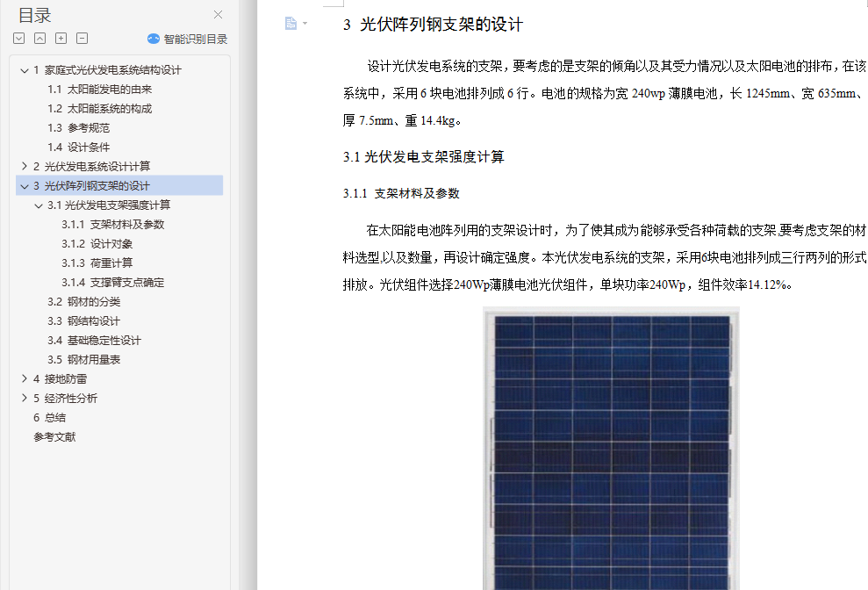This screenshot has height=590, width=868.
Task: Click subheading 3.1 光伏发电支架强度计算 in document
Action: (x=424, y=157)
